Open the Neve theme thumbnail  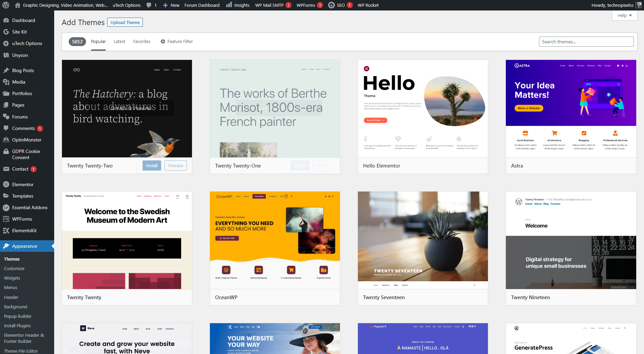127,338
